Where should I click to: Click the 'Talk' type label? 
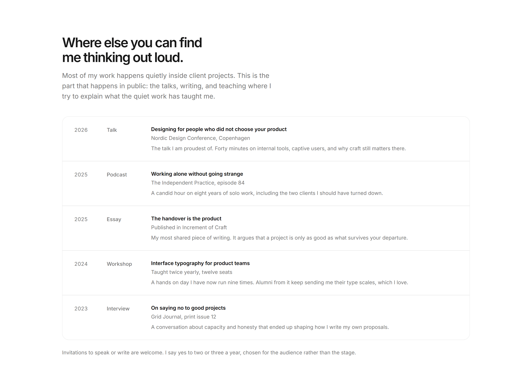click(x=112, y=130)
